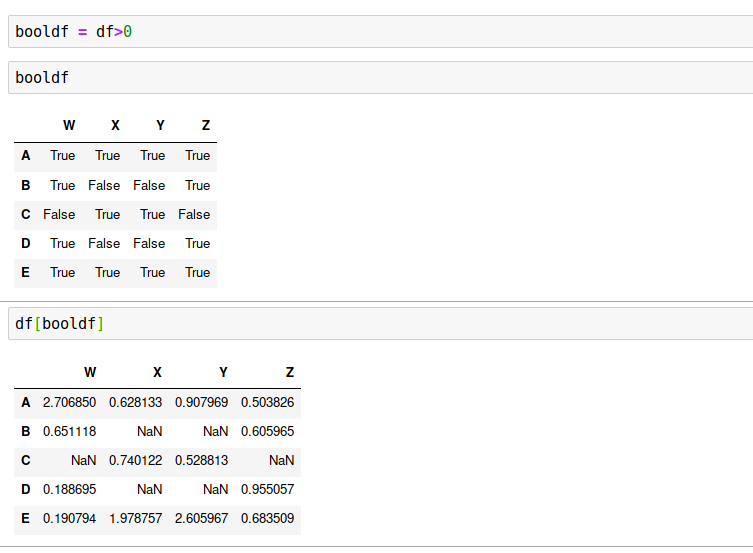Focus the "df[booldf]" code cell
Screen dimensions: 753x553
(x=380, y=324)
